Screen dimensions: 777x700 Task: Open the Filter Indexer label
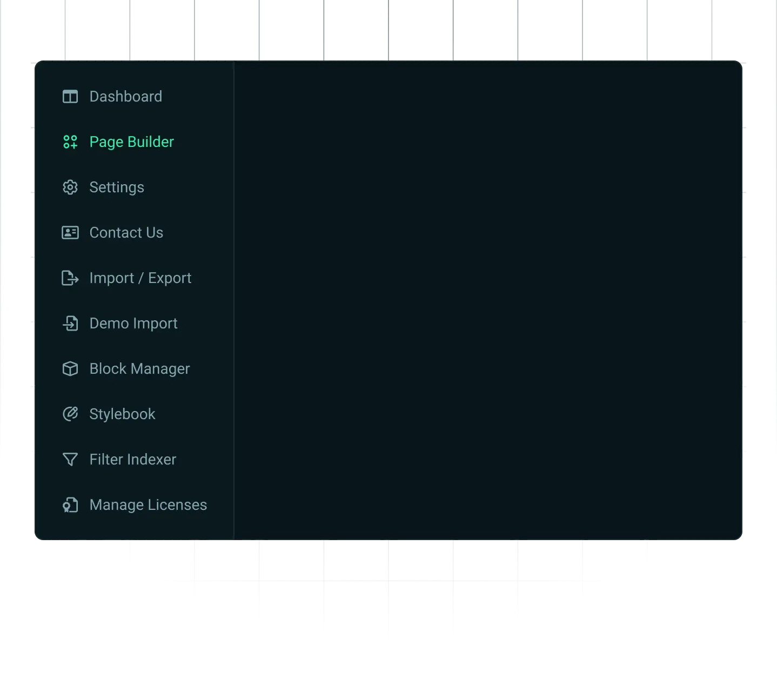pos(132,460)
